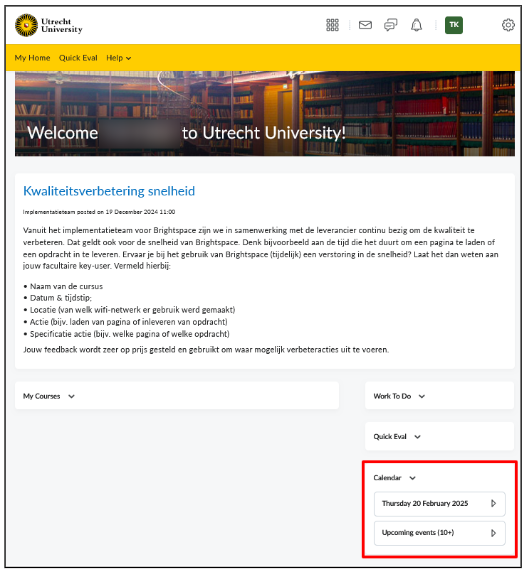Open the message alerts envelope icon
Image resolution: width=523 pixels, height=571 pixels.
tap(365, 25)
